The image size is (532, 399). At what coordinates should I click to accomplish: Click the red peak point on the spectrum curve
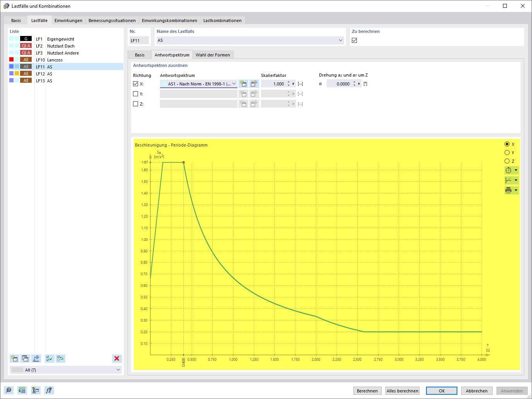click(183, 162)
